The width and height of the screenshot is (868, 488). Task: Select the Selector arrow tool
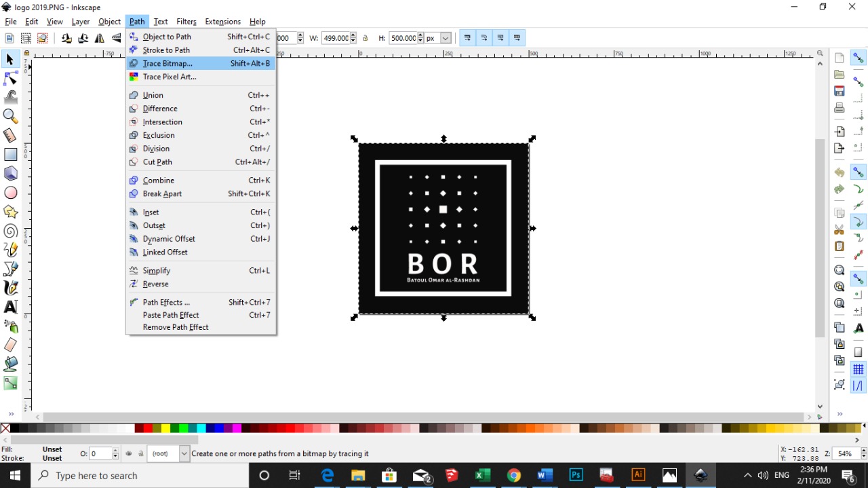tap(10, 60)
